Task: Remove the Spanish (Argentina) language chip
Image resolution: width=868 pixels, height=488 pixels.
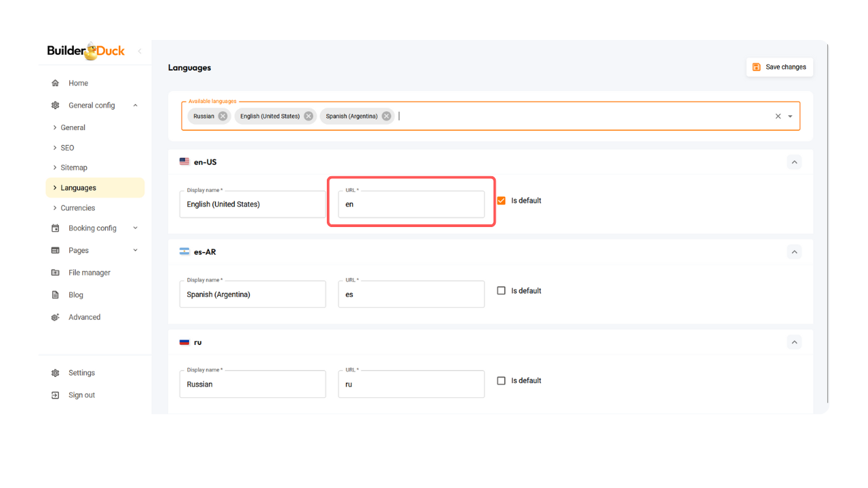Action: 387,116
